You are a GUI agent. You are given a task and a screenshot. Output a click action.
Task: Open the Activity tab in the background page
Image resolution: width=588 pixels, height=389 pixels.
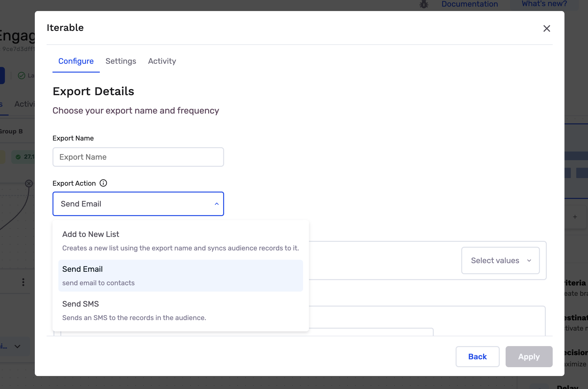click(24, 104)
